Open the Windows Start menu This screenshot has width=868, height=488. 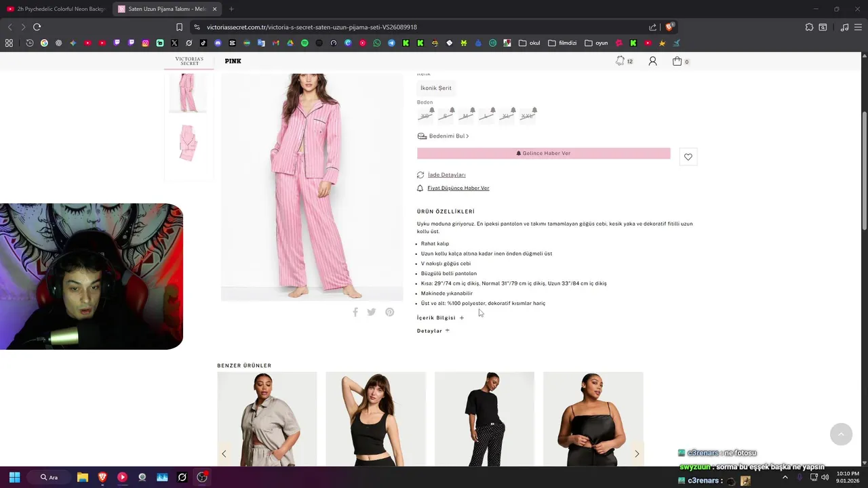[14, 477]
